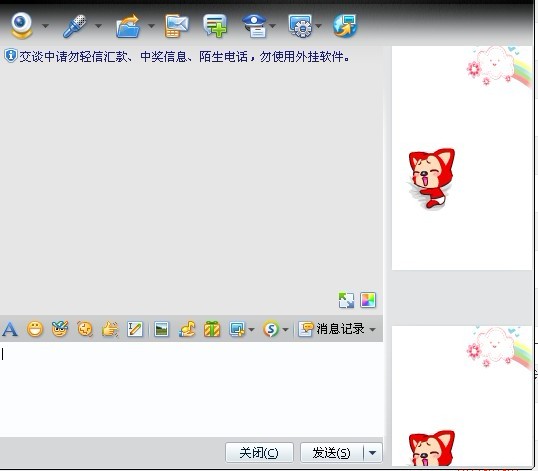The image size is (538, 471).
Task: Click the 发送(S) send button
Action: (332, 453)
